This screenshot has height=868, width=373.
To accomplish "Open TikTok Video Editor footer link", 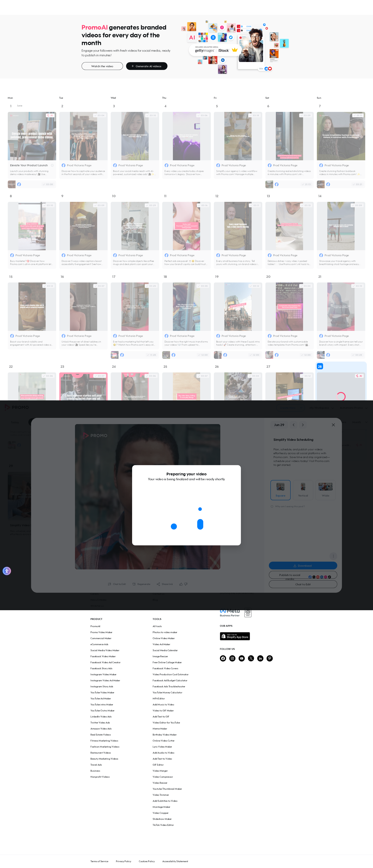I will click(x=163, y=825).
